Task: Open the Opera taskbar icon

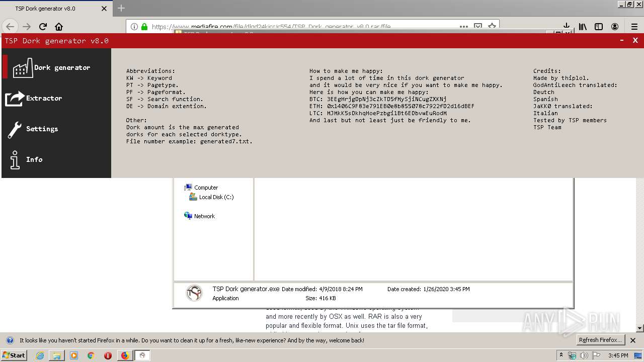Action: pos(108,355)
